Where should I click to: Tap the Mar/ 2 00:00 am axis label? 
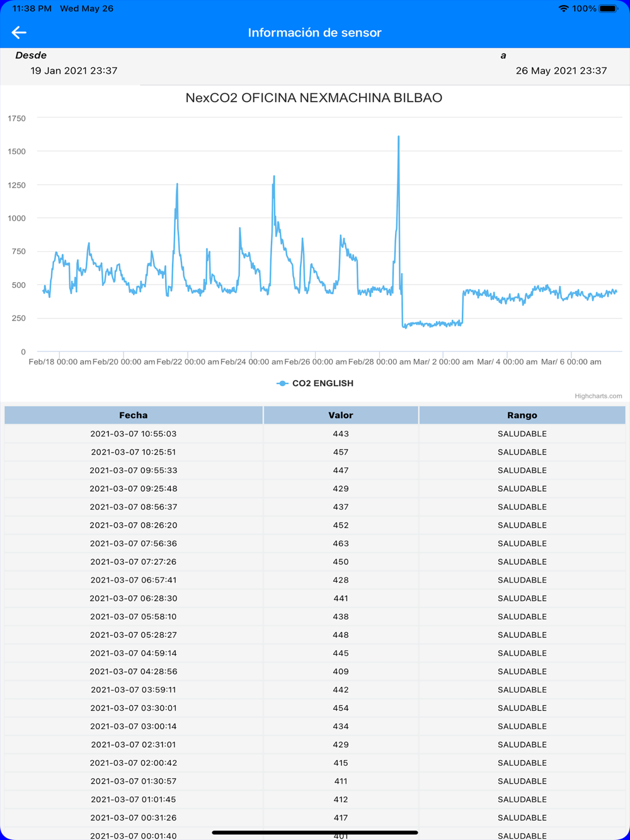click(x=444, y=361)
